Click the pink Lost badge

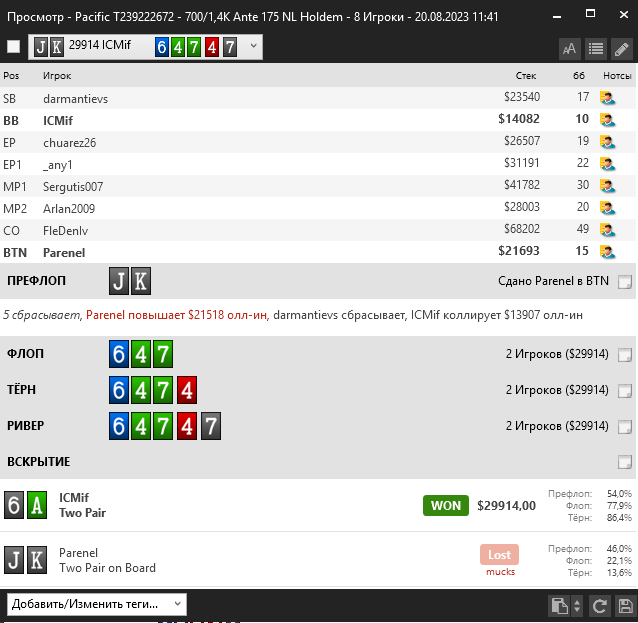(x=499, y=555)
